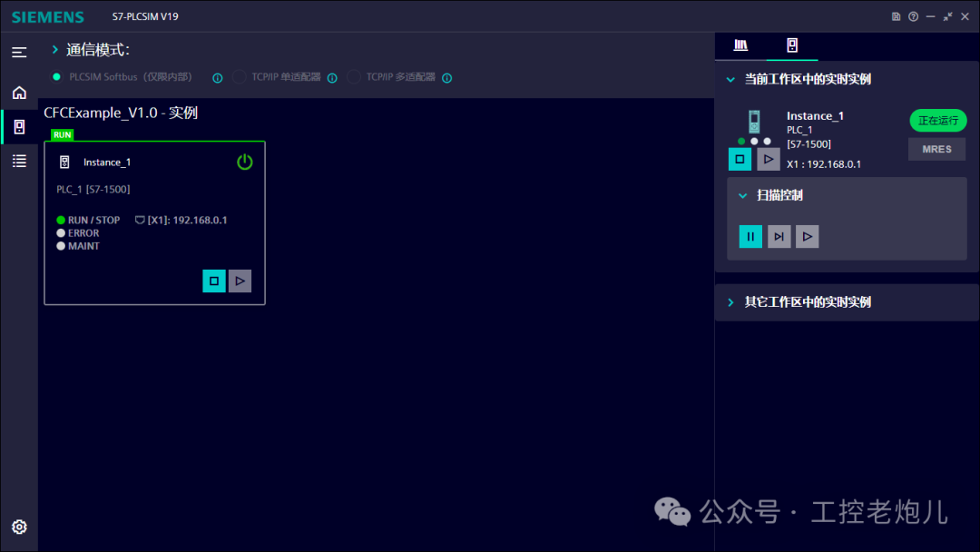This screenshot has width=980, height=552.
Task: Go to the Home view in sidebar
Action: coord(19,94)
